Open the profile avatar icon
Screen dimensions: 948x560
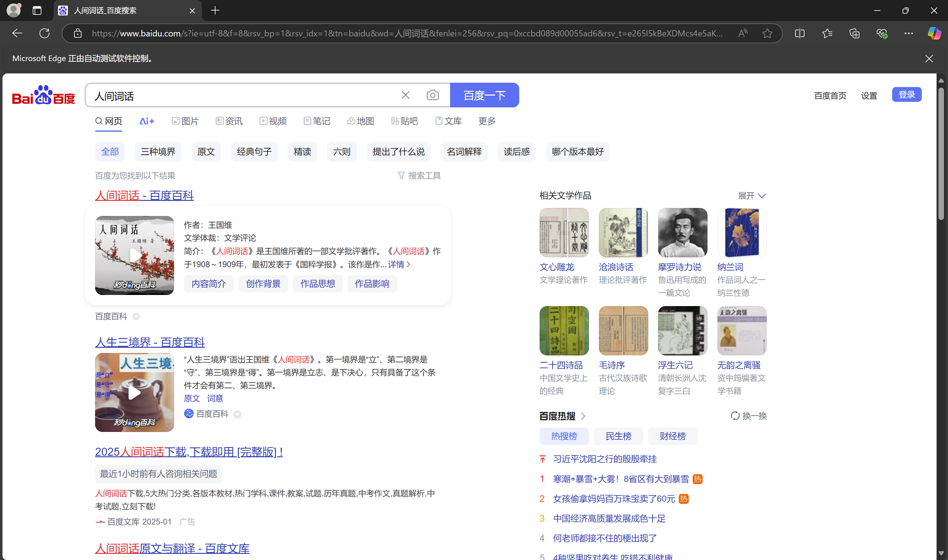click(14, 10)
